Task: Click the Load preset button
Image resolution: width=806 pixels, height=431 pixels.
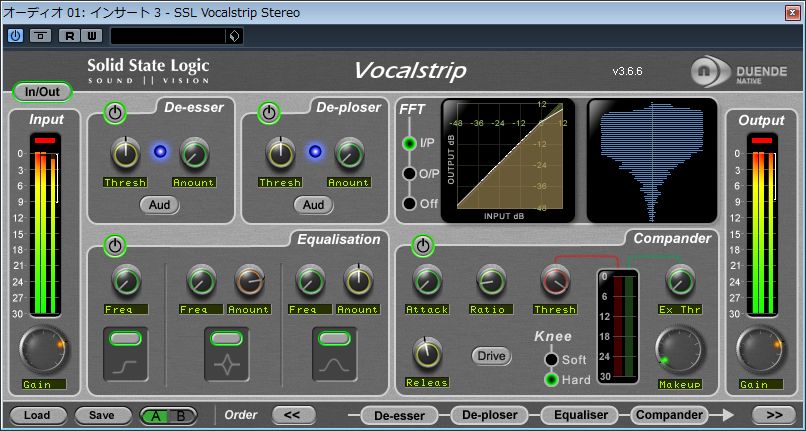Action: [x=38, y=416]
